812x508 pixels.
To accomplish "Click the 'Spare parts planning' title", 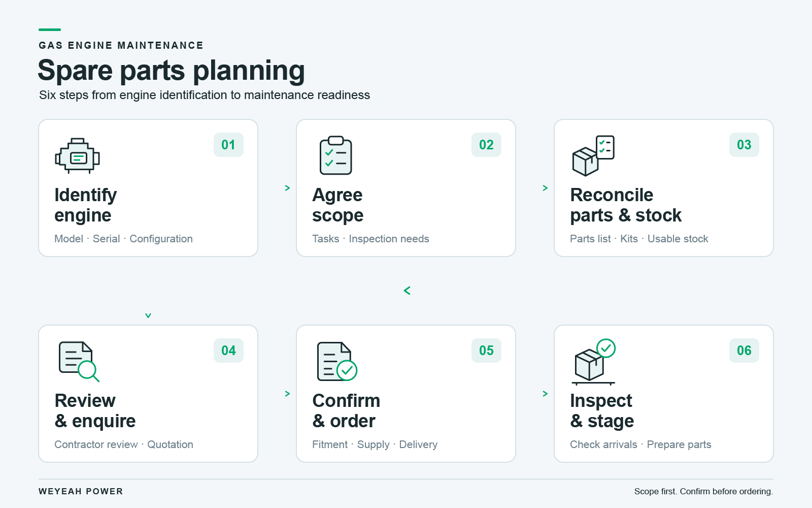I will (172, 71).
